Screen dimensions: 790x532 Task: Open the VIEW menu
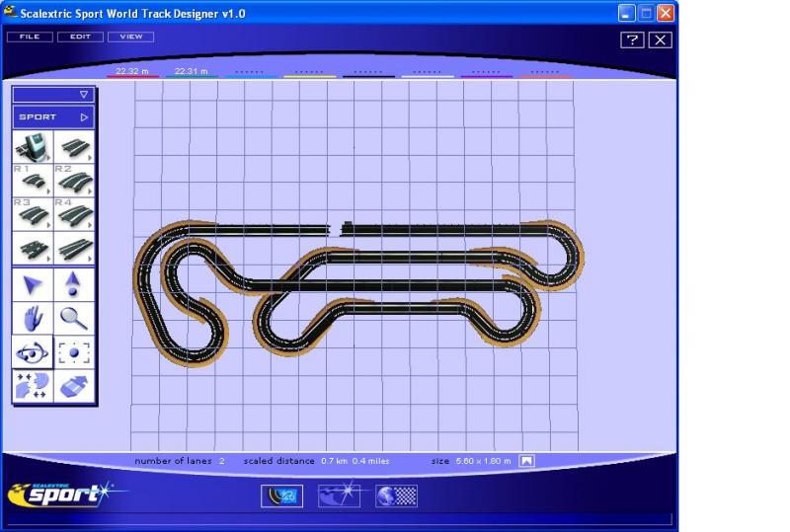(130, 37)
